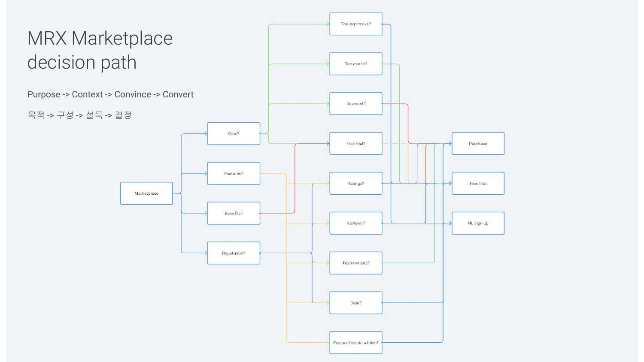Click the Testimonials? box
Viewport: 644px width, 362px height.
coord(356,263)
